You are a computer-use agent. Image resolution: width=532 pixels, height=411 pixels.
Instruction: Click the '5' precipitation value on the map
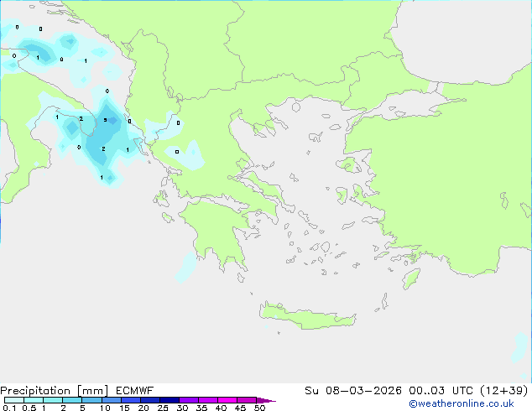105,120
